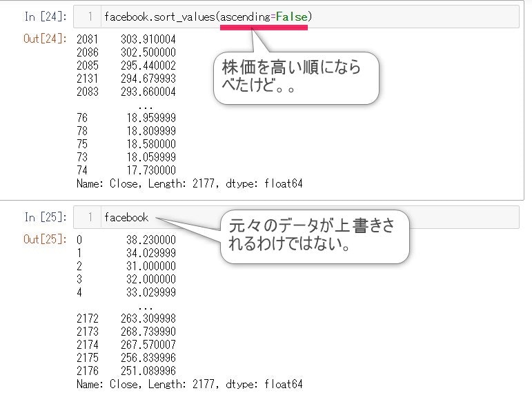Image resolution: width=532 pixels, height=404 pixels.
Task: Click value 18.959999 in Out[24]
Action: [151, 118]
